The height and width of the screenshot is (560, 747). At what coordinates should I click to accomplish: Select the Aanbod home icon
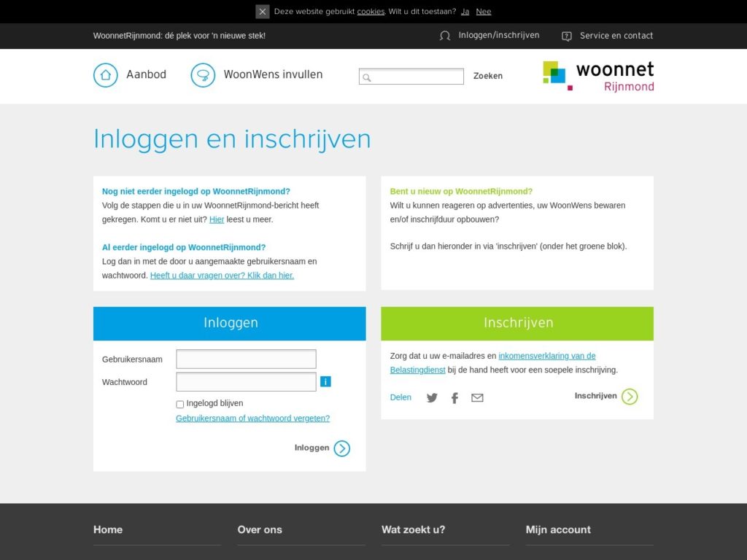(x=105, y=74)
